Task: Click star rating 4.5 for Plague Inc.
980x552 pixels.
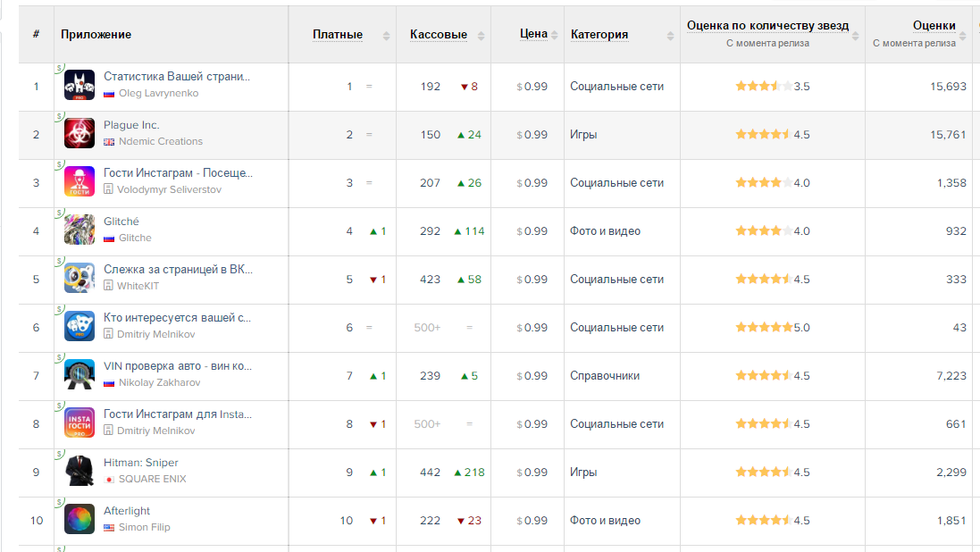Action: pos(772,134)
